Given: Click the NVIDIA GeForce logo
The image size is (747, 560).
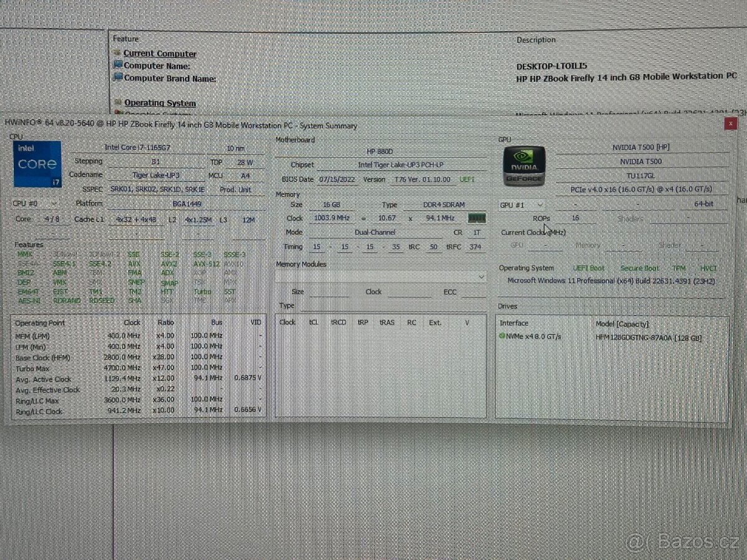Looking at the screenshot, I should point(524,166).
